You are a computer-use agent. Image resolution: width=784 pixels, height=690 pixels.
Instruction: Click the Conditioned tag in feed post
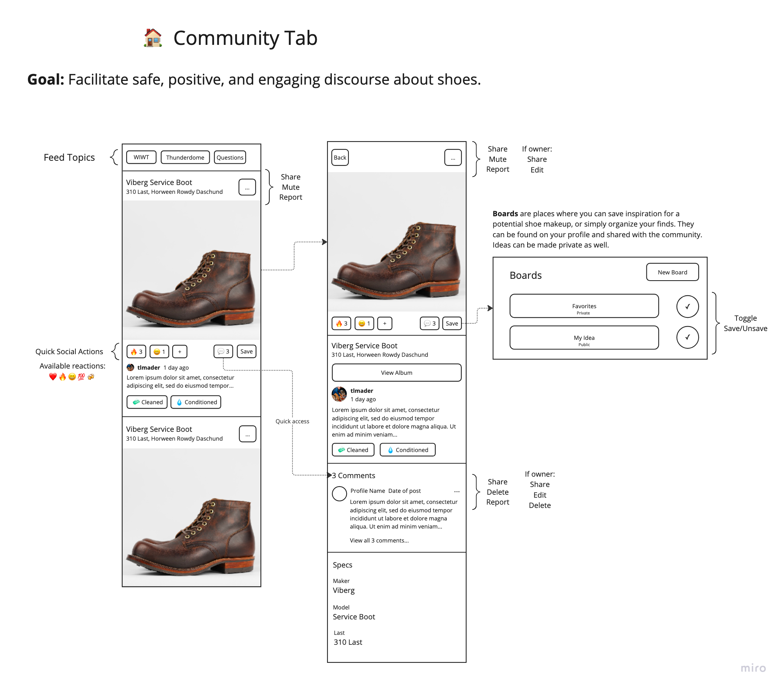[196, 402]
